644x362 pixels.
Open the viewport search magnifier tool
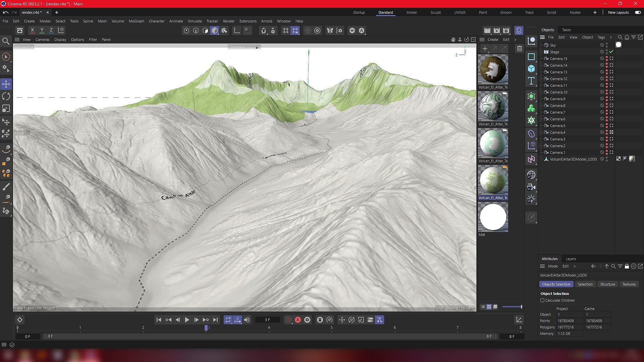[x=6, y=41]
